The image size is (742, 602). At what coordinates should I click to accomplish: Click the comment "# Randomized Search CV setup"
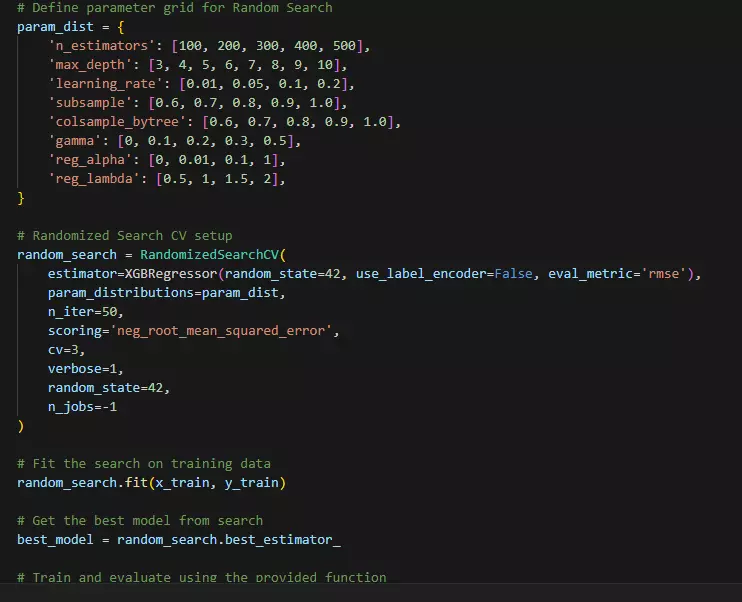[x=125, y=236]
